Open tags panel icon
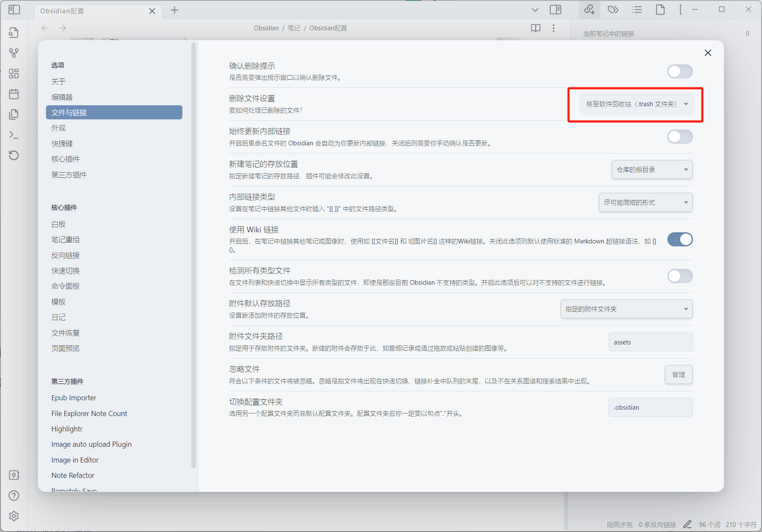The width and height of the screenshot is (762, 532). point(613,9)
